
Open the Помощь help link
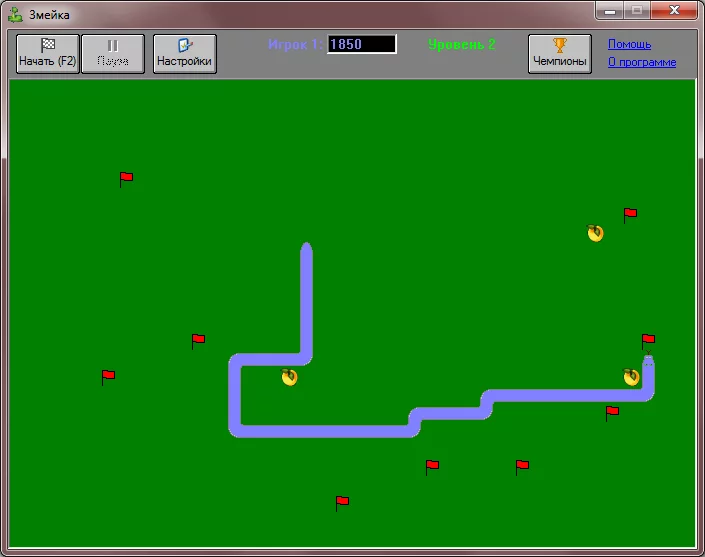tap(629, 44)
